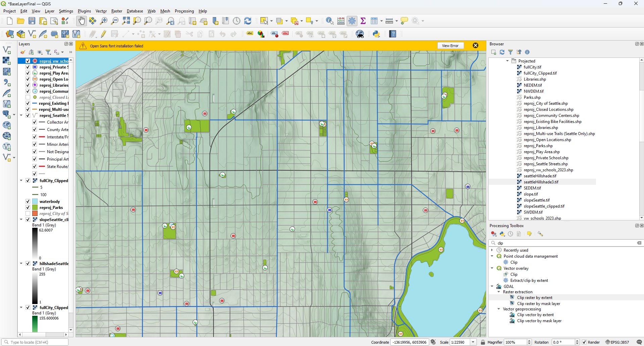The width and height of the screenshot is (644, 346).
Task: Click the Coordinate input field
Action: coord(409,342)
